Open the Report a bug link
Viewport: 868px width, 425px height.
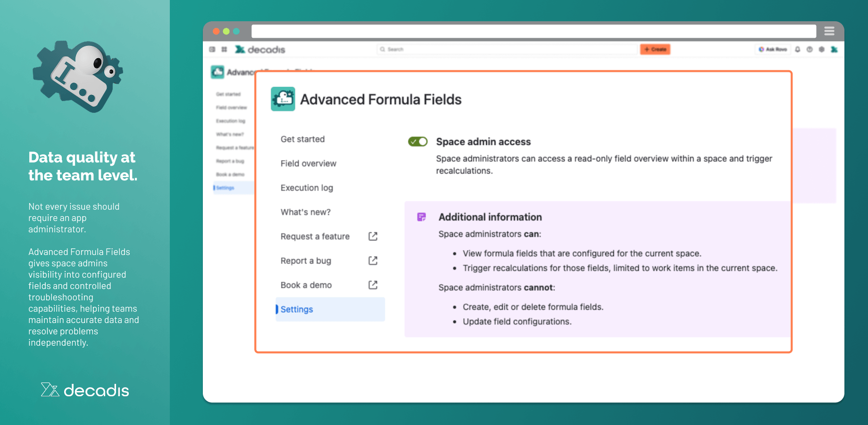pos(306,261)
